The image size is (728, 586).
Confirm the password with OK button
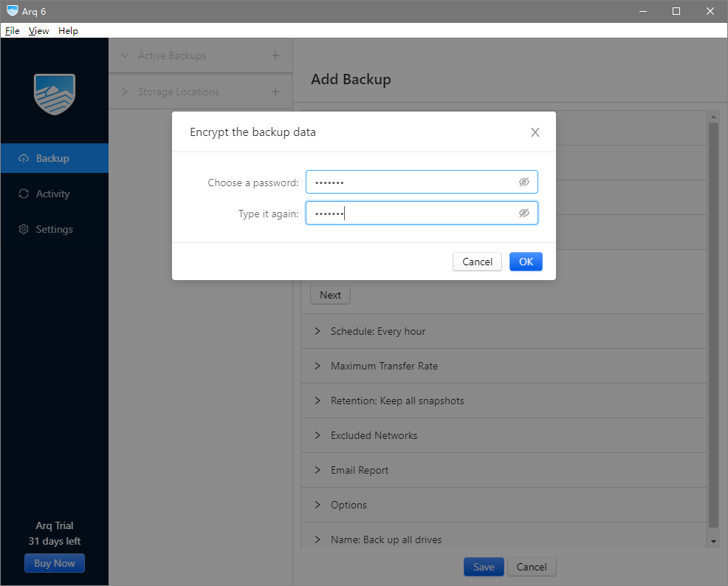tap(526, 262)
